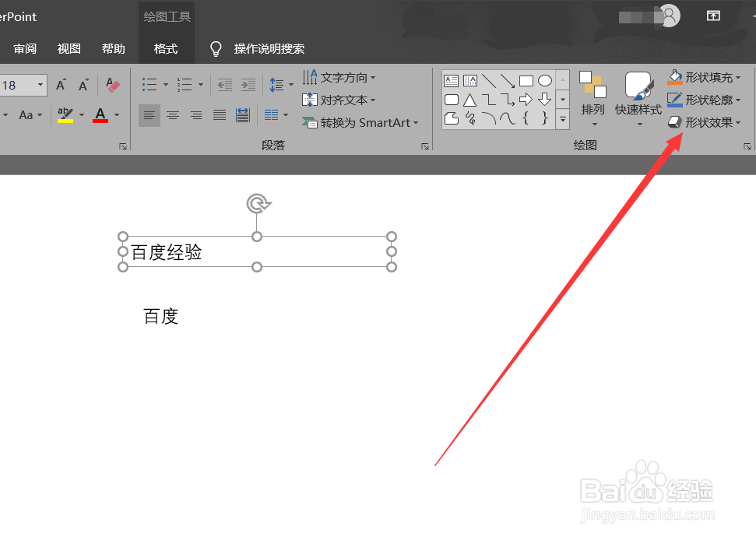
Task: Select the right block arrow shape
Action: (526, 100)
